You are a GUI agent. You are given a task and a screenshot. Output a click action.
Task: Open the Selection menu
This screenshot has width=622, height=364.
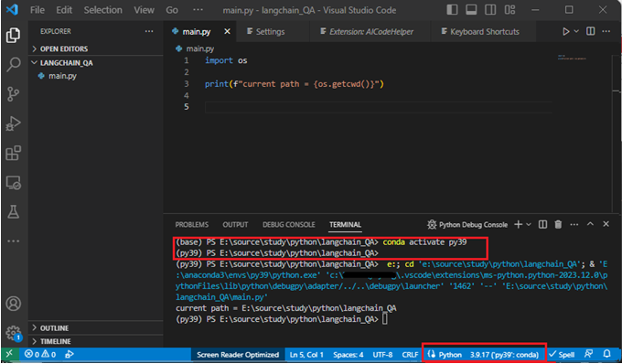point(102,10)
